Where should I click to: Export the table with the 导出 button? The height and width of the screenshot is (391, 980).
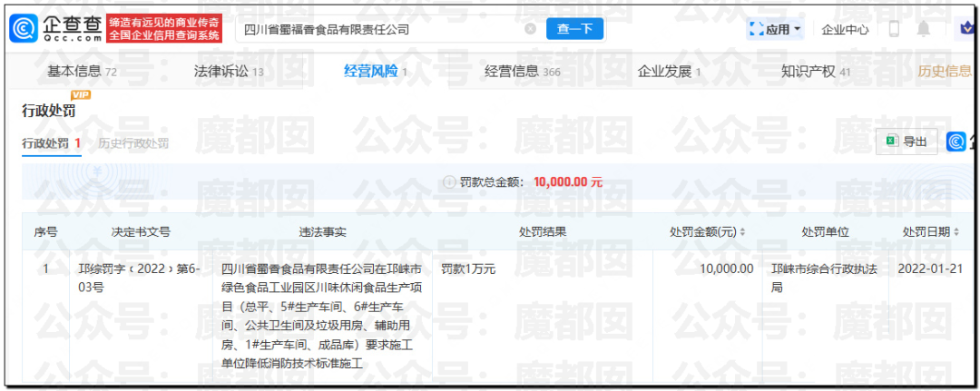(x=906, y=142)
